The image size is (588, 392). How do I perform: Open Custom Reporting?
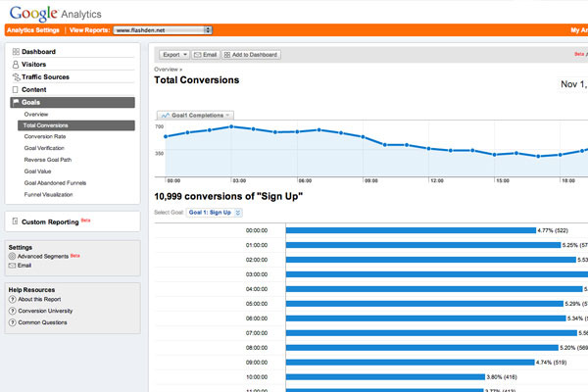tap(50, 222)
